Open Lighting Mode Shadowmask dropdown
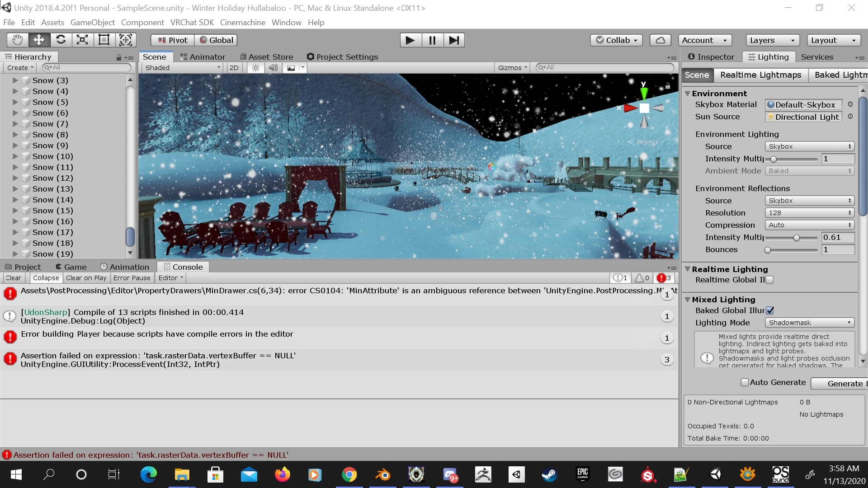 pyautogui.click(x=809, y=323)
